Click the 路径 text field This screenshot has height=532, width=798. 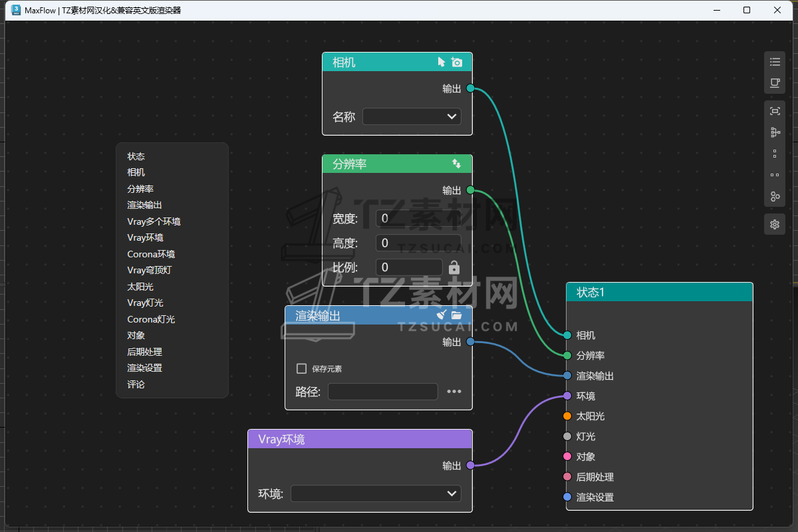(x=383, y=392)
